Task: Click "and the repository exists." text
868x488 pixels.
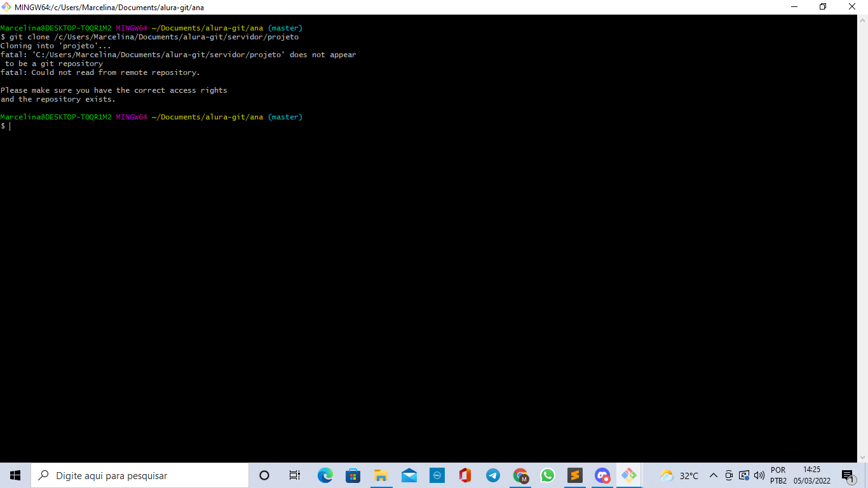Action: click(58, 99)
